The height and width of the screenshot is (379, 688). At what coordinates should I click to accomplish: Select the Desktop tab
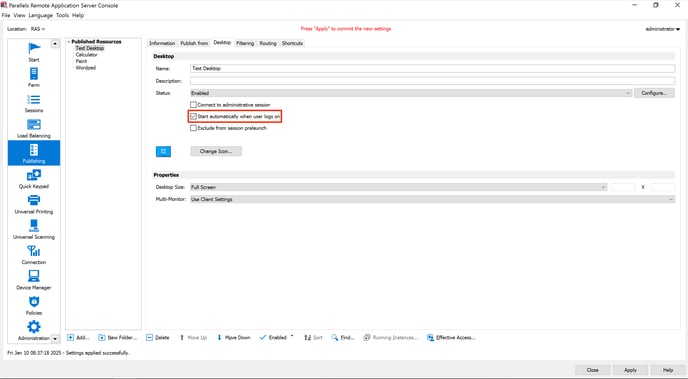point(222,43)
